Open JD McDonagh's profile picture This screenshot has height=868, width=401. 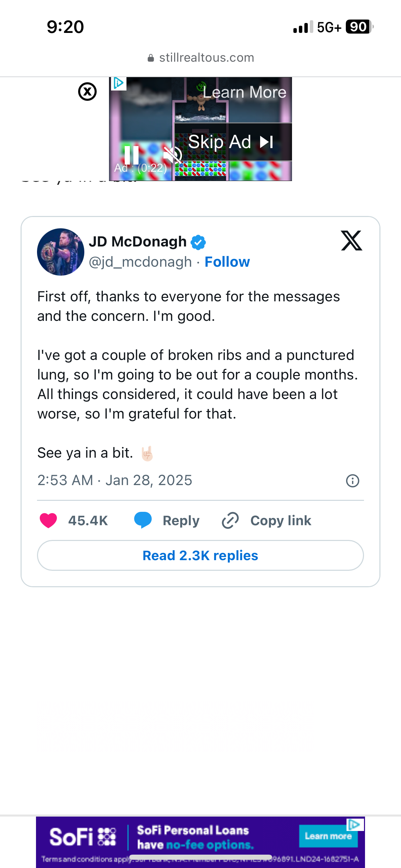(x=61, y=252)
